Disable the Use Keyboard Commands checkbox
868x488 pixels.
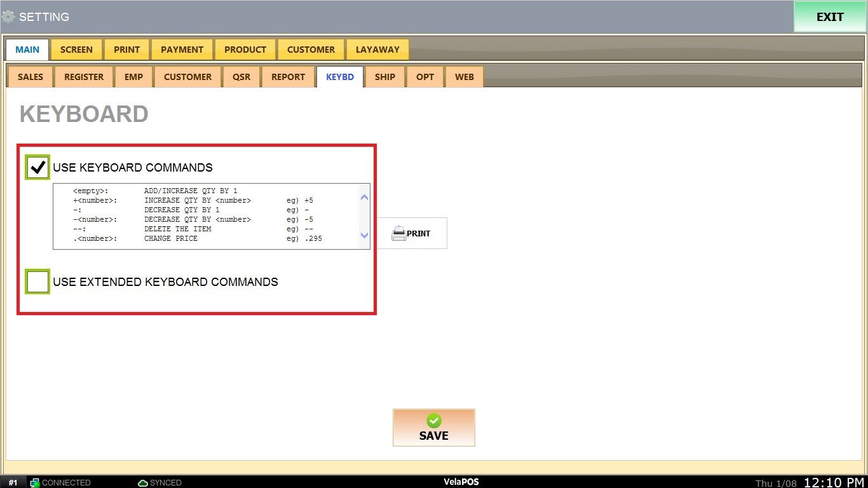[x=37, y=167]
